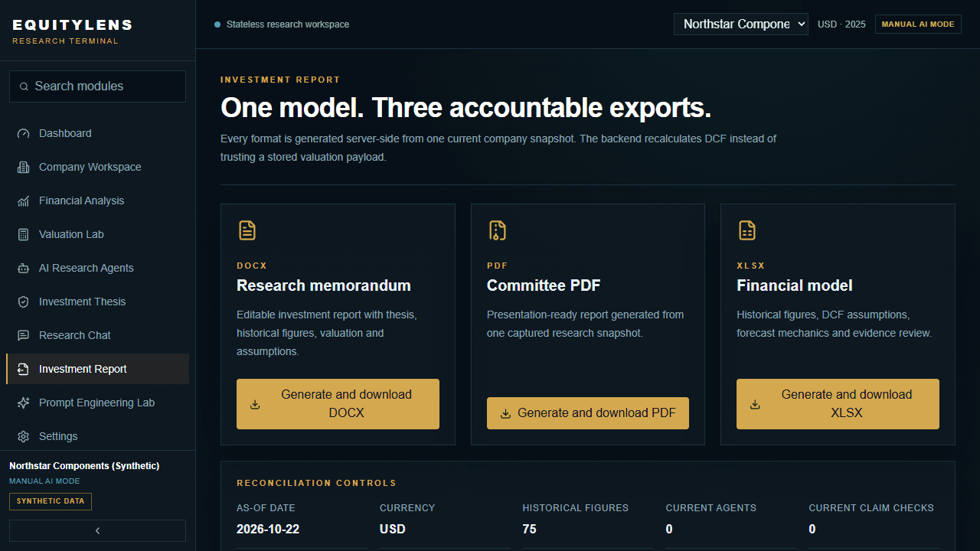980x551 pixels.
Task: Click the Company Workspace building icon
Action: [24, 167]
